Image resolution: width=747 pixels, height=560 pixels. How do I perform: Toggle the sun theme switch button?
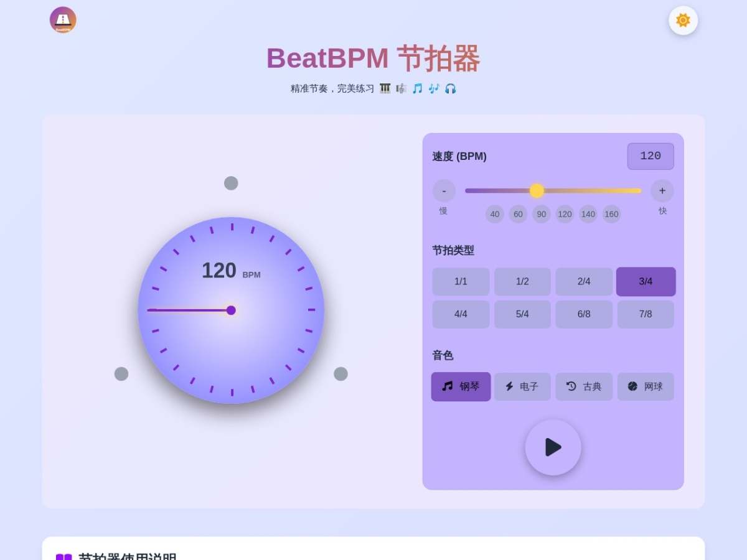tap(683, 20)
